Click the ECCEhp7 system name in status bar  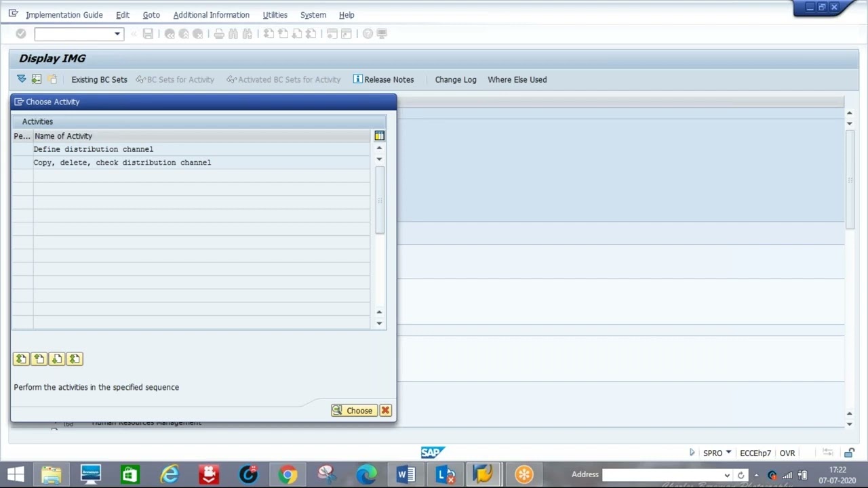click(x=755, y=453)
